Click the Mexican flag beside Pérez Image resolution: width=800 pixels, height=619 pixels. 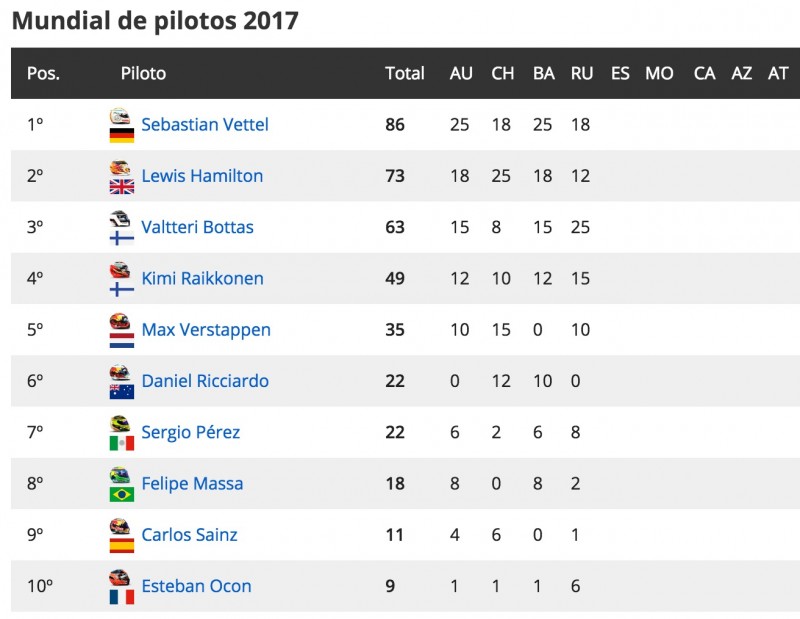pyautogui.click(x=122, y=443)
